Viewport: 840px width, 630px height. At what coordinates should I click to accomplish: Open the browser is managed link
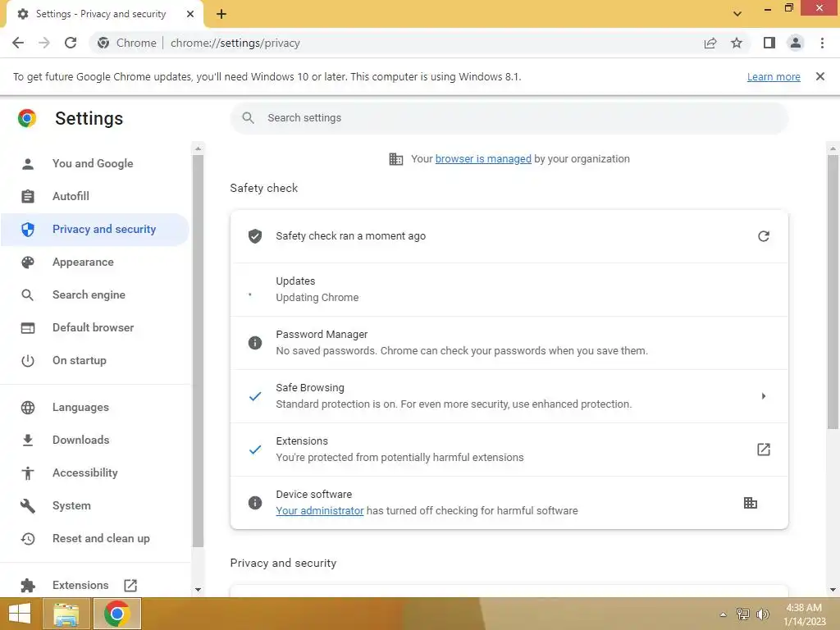(483, 158)
